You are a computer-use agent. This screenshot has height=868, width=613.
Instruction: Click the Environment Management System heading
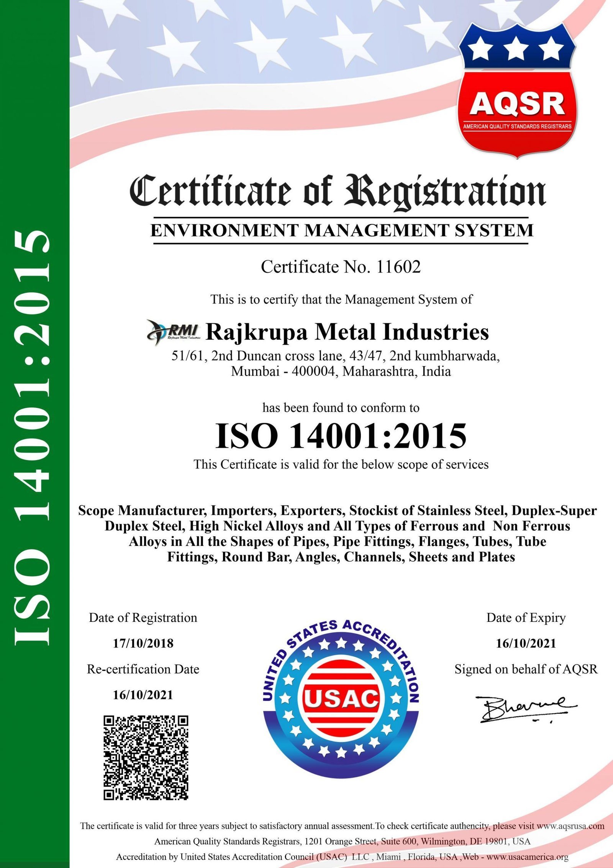point(342,230)
